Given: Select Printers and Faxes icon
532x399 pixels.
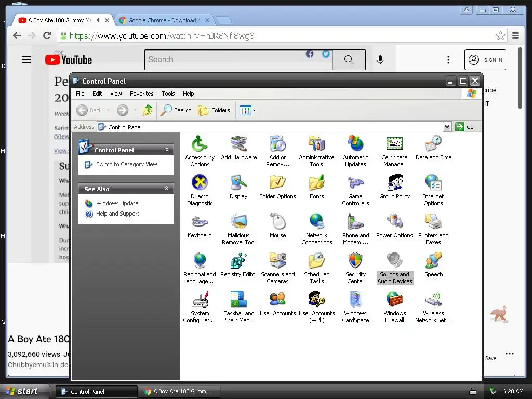Looking at the screenshot, I should tap(433, 229).
